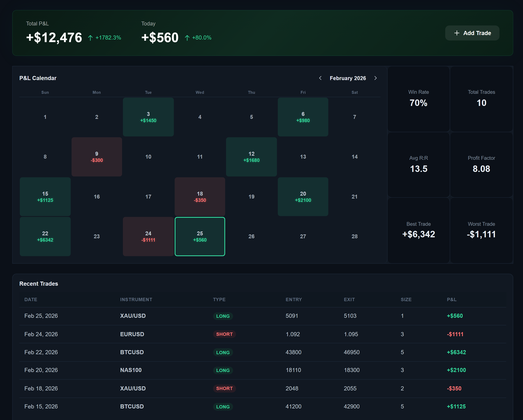The height and width of the screenshot is (420, 523).
Task: Switch to the Recent Trades section
Action: tap(39, 284)
